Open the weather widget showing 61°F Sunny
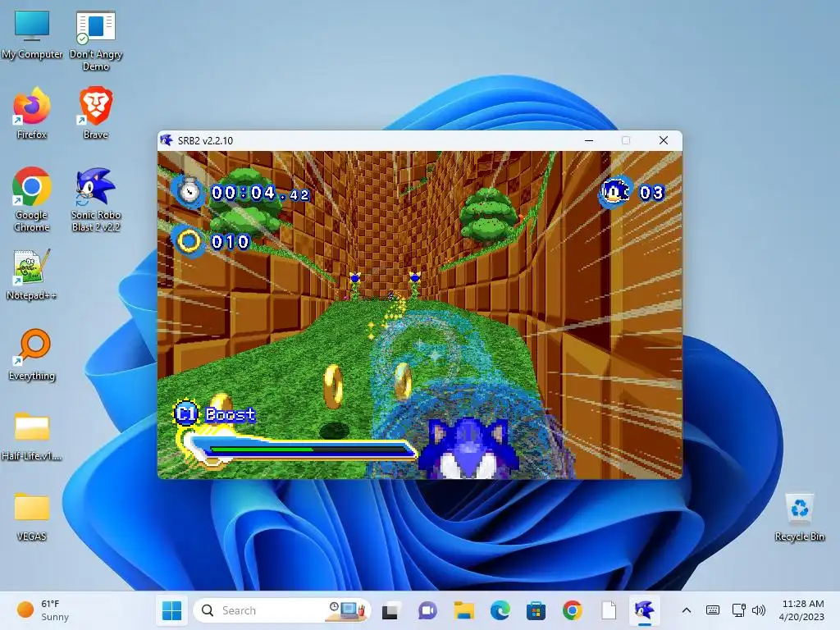The width and height of the screenshot is (840, 630). coord(44,610)
